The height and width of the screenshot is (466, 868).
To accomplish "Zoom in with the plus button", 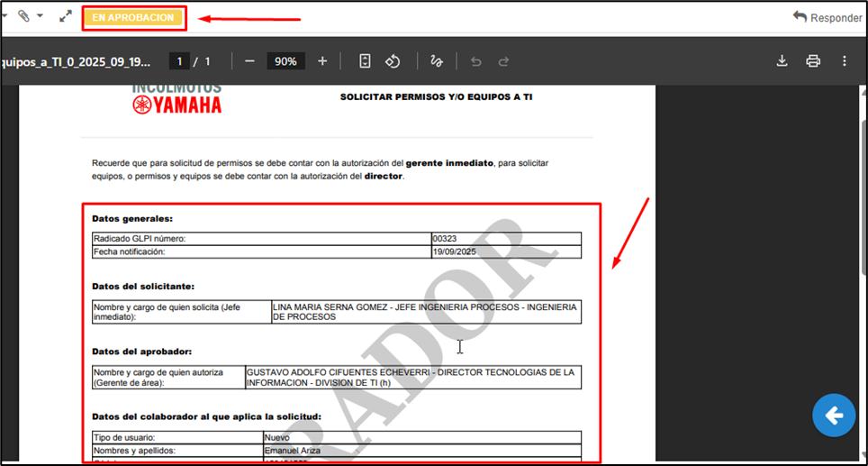I will [322, 61].
